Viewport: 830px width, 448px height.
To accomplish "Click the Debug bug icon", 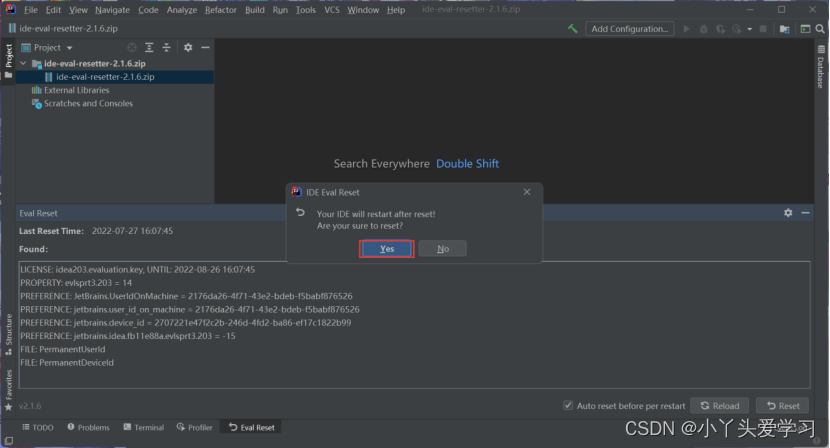I will pos(703,29).
